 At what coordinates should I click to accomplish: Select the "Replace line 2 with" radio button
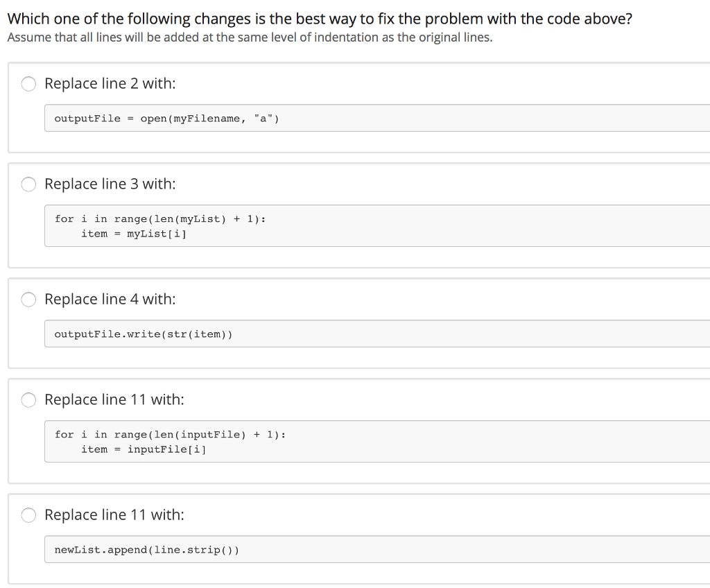(29, 84)
